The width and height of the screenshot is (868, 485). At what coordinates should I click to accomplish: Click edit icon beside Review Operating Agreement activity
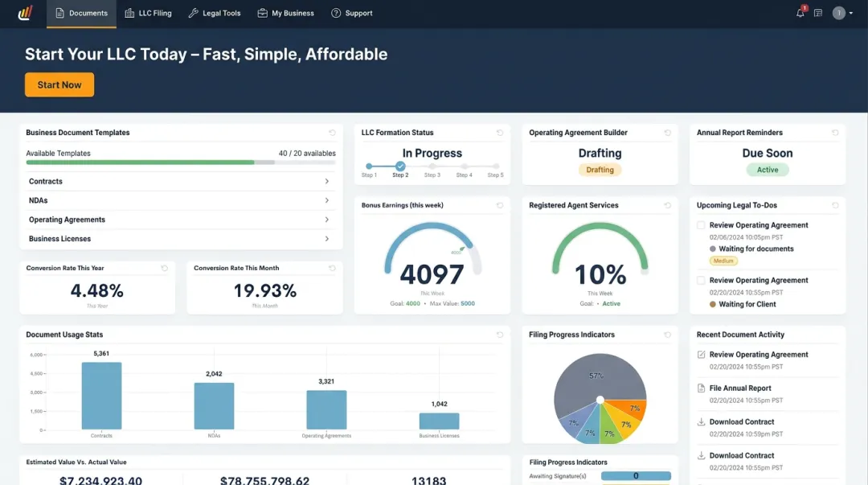pyautogui.click(x=702, y=354)
